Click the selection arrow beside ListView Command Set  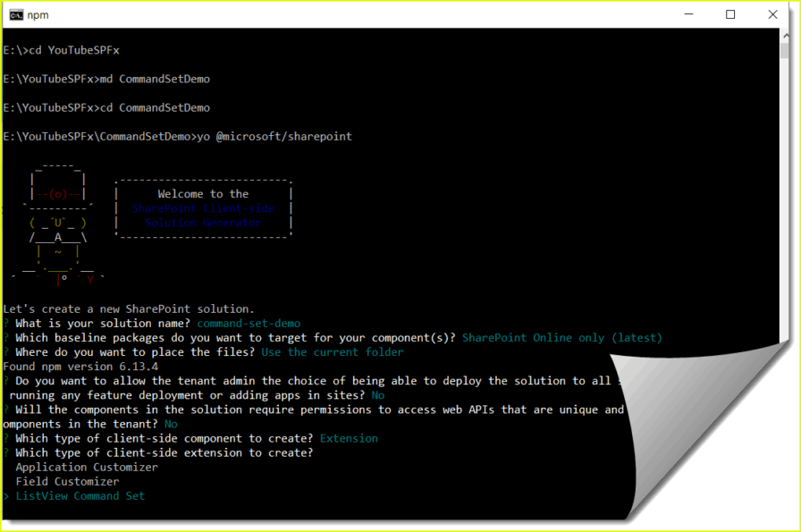[x=6, y=495]
